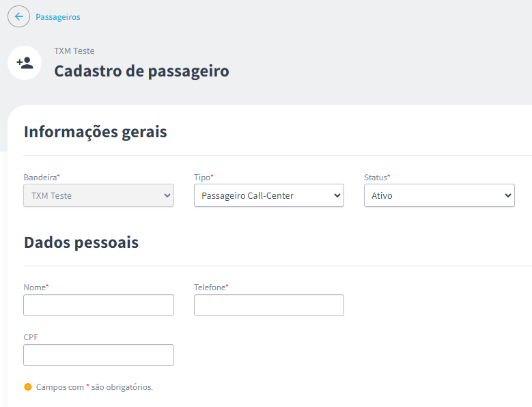The width and height of the screenshot is (532, 407).
Task: Click the orange info icon near footer note
Action: [28, 387]
